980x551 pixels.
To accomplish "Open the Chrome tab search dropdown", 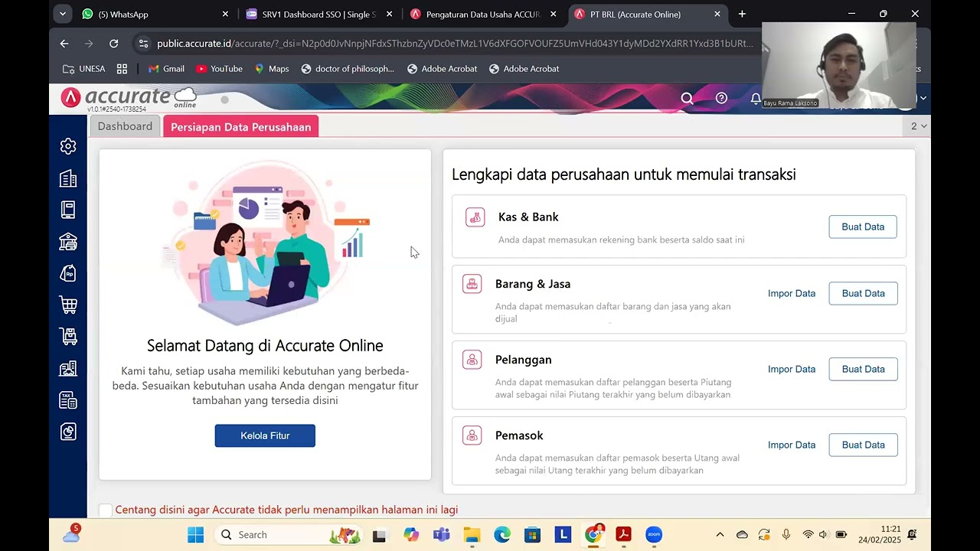I will click(63, 14).
